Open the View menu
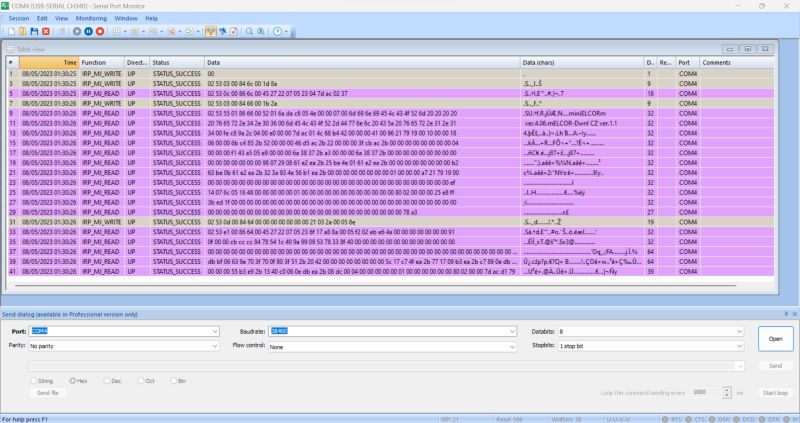 [62, 18]
